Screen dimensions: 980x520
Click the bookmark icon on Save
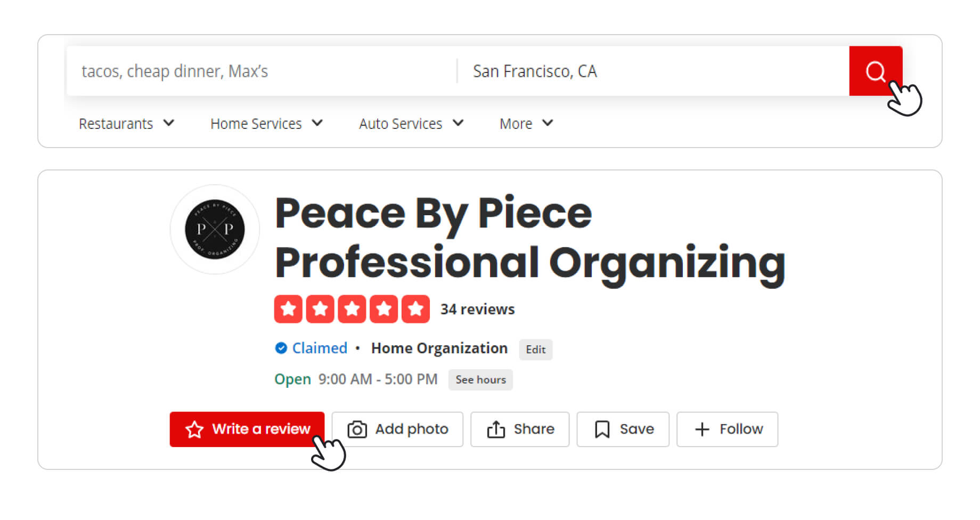(x=602, y=429)
